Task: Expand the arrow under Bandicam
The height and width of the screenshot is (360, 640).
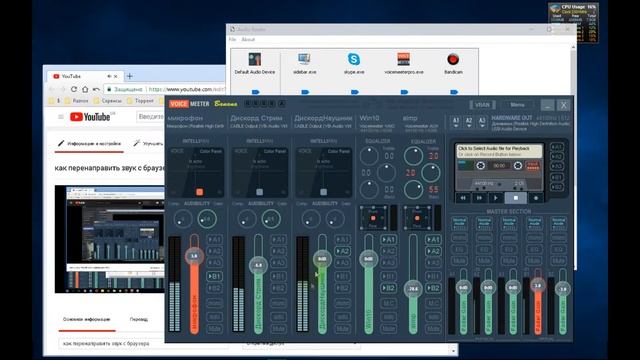Action: point(454,92)
